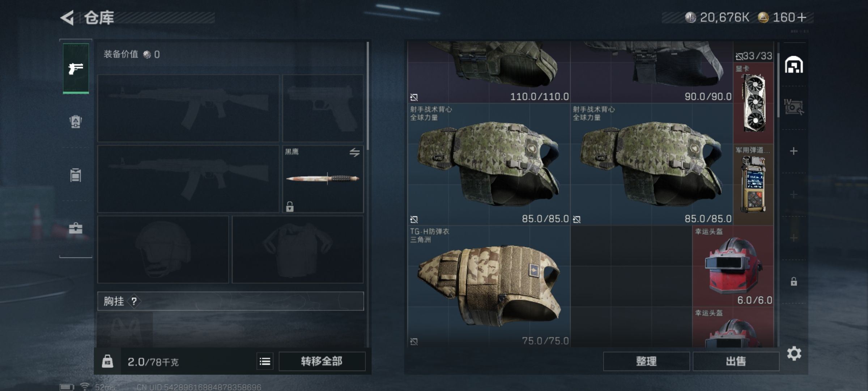Open the chest rig container tab icon

[76, 175]
